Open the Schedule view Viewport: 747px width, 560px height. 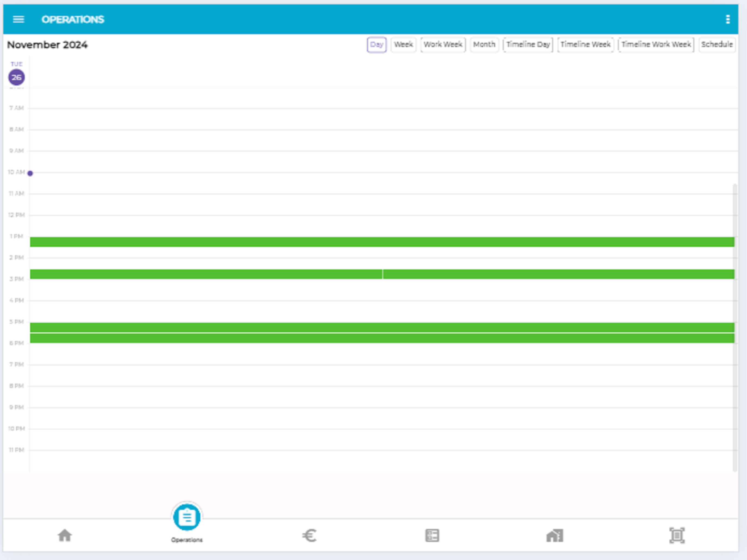pos(717,45)
